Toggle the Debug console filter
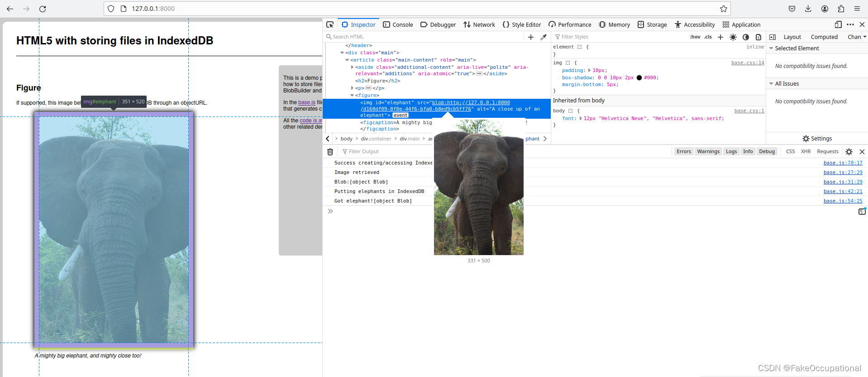 pos(767,151)
